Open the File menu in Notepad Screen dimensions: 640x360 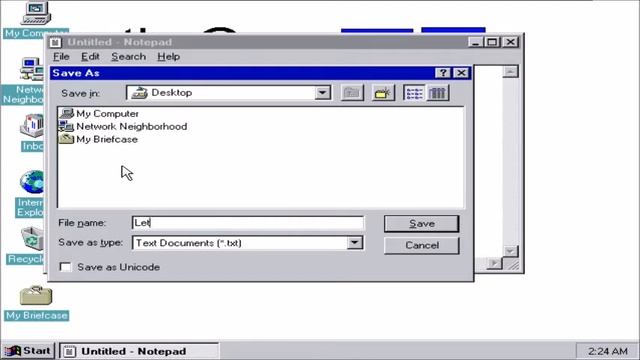pos(61,56)
